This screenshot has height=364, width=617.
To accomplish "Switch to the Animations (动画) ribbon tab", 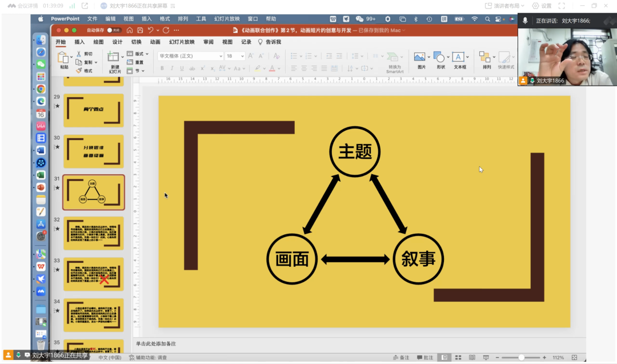I will [x=155, y=42].
